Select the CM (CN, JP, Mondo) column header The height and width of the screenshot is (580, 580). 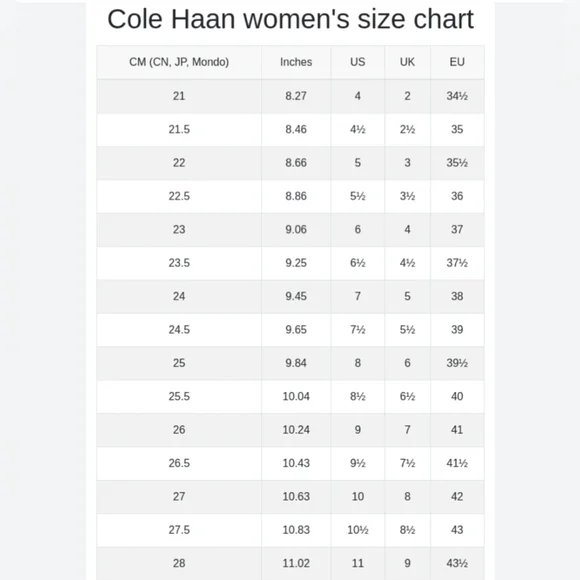[179, 62]
